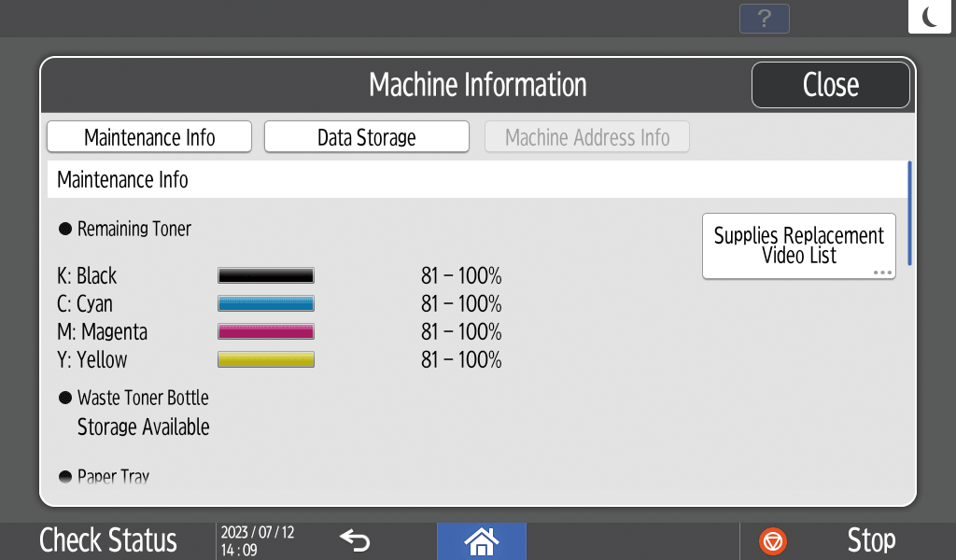Tap the red Stop icon
This screenshot has height=560, width=956.
pyautogui.click(x=773, y=540)
